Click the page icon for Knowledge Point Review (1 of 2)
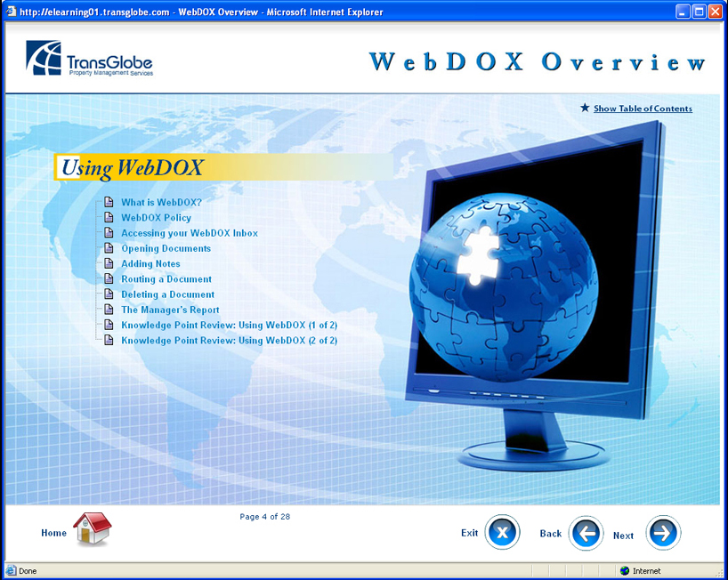This screenshot has width=728, height=580. tap(109, 325)
